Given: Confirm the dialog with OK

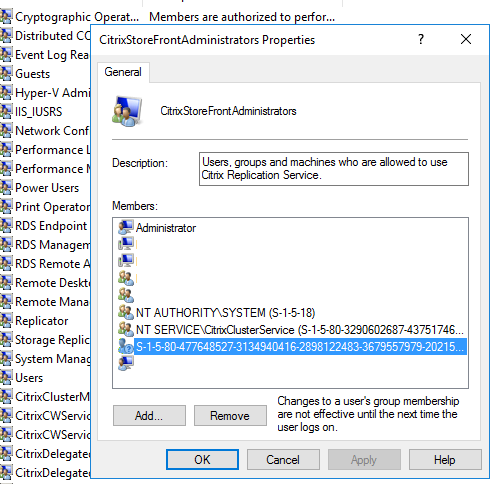Looking at the screenshot, I should (202, 460).
